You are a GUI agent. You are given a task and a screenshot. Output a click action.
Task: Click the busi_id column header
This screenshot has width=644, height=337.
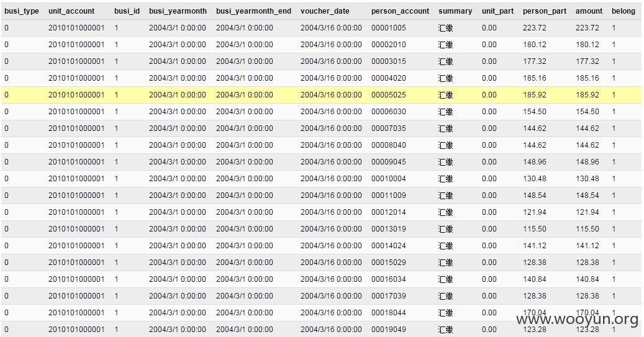(x=127, y=11)
